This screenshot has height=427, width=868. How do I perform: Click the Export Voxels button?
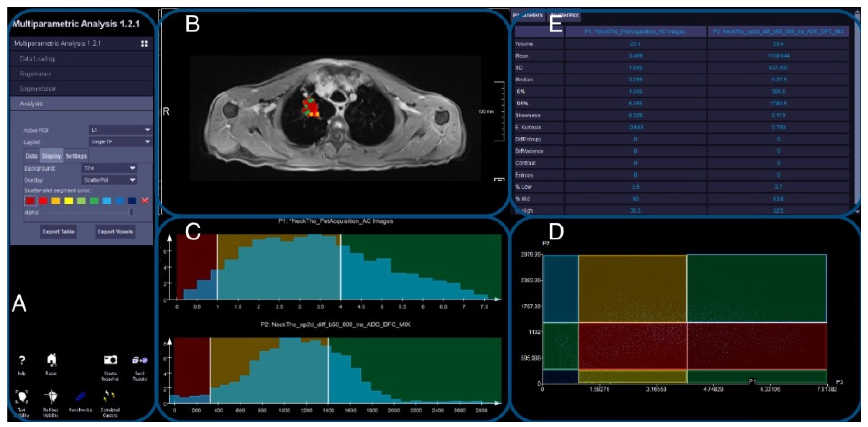(x=115, y=232)
